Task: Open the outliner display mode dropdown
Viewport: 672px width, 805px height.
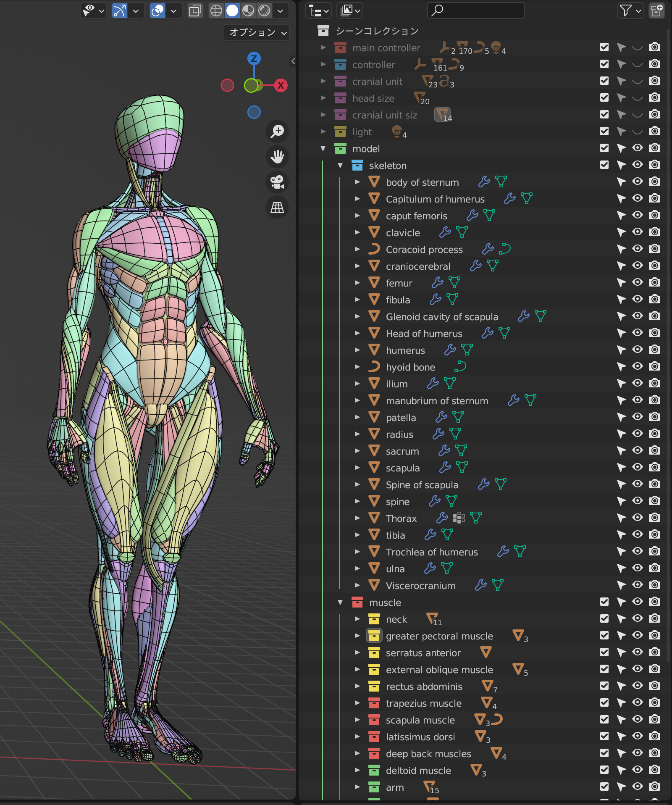Action: [318, 11]
